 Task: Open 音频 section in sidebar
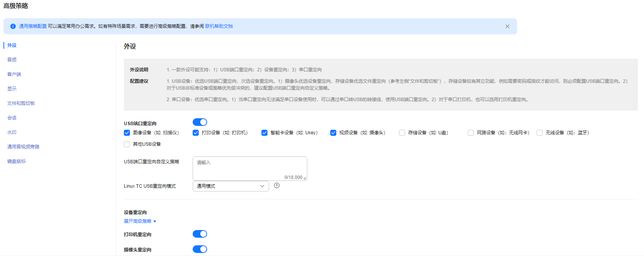tap(12, 60)
